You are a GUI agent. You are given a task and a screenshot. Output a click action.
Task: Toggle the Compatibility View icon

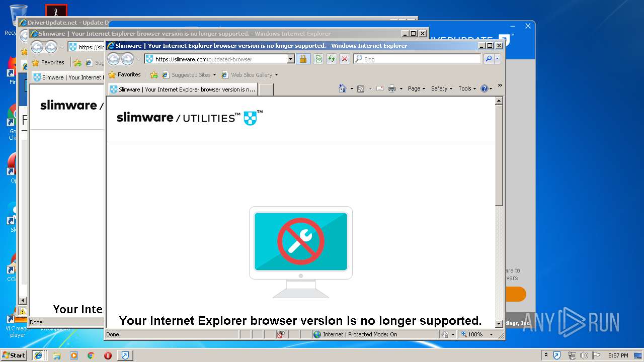pos(318,59)
